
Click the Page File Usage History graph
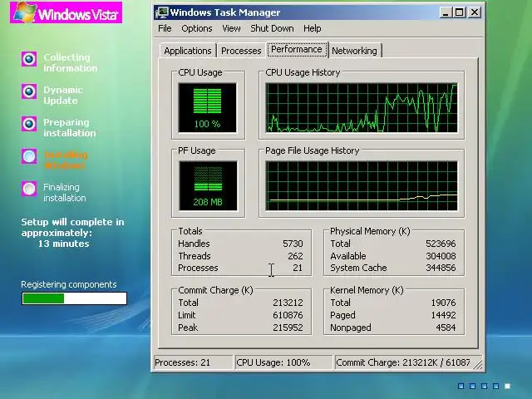362,186
